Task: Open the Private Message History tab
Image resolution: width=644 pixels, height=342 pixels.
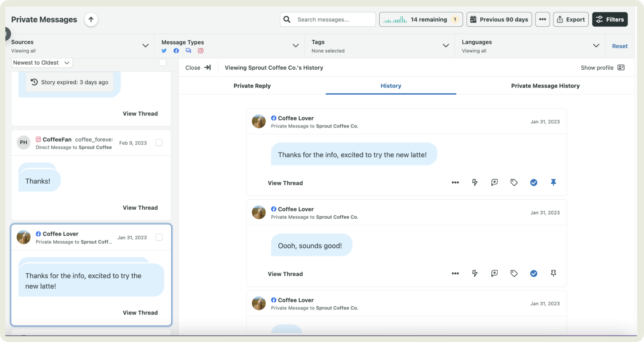Action: 545,86
